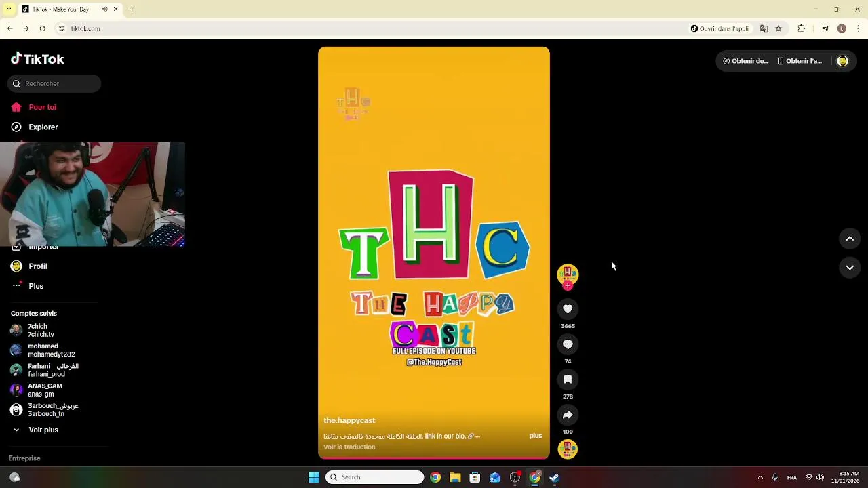Image resolution: width=868 pixels, height=488 pixels.
Task: Go to previous video with up chevron
Action: [850, 239]
